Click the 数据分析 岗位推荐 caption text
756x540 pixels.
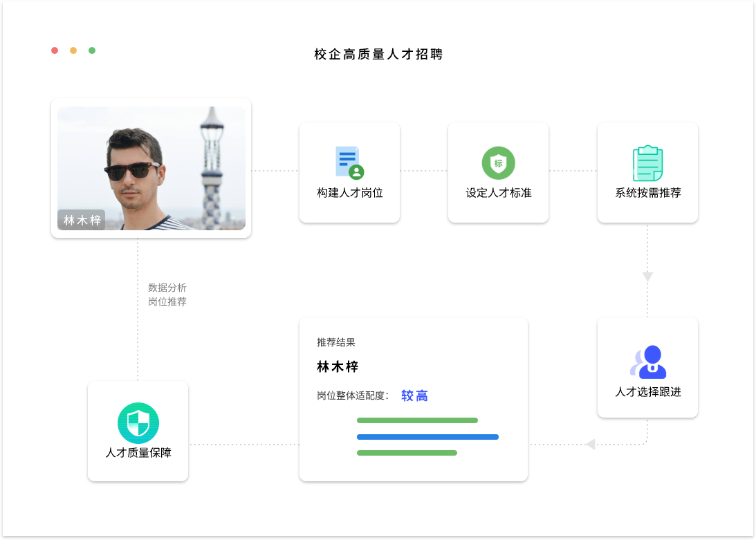167,295
